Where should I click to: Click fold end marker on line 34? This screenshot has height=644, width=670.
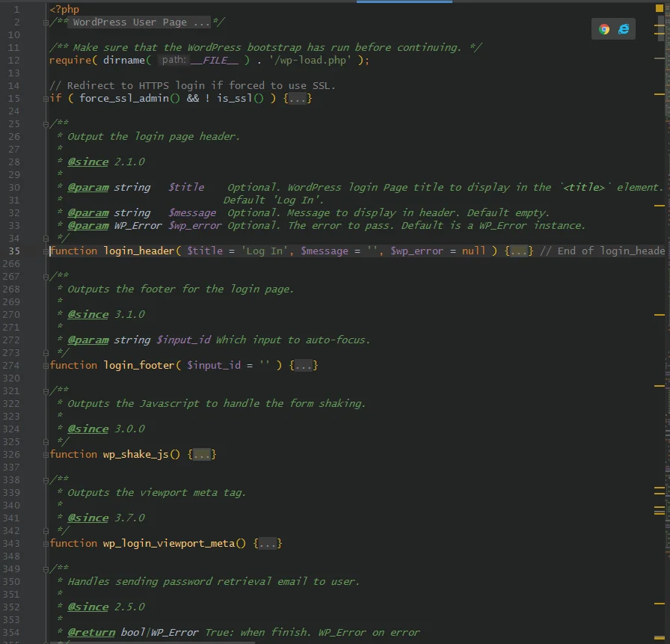click(x=46, y=238)
